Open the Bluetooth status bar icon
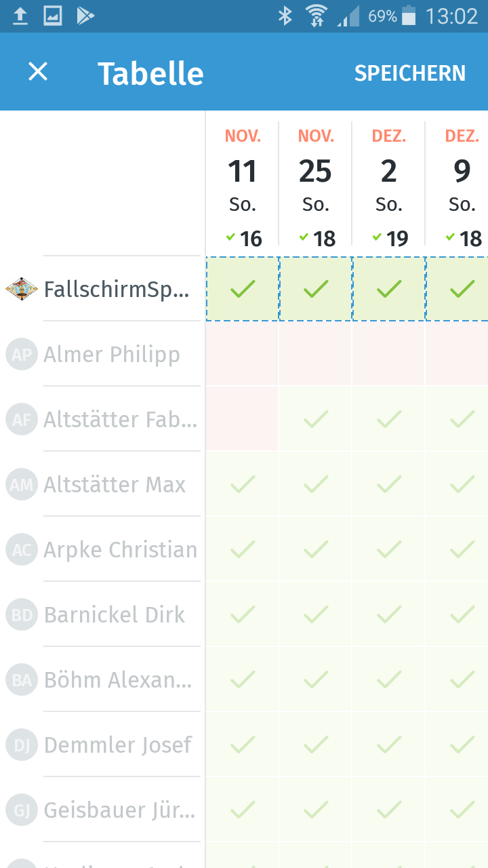Screen dimensions: 488x868 click(285, 16)
